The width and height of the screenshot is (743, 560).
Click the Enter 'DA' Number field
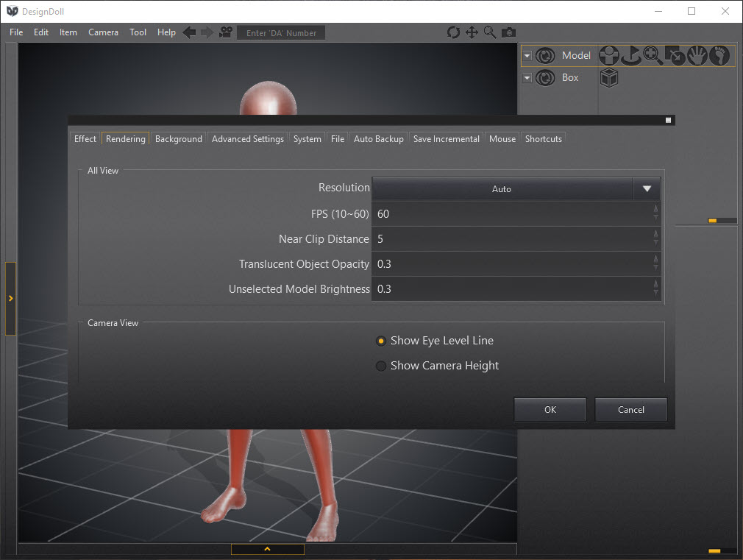(x=281, y=33)
